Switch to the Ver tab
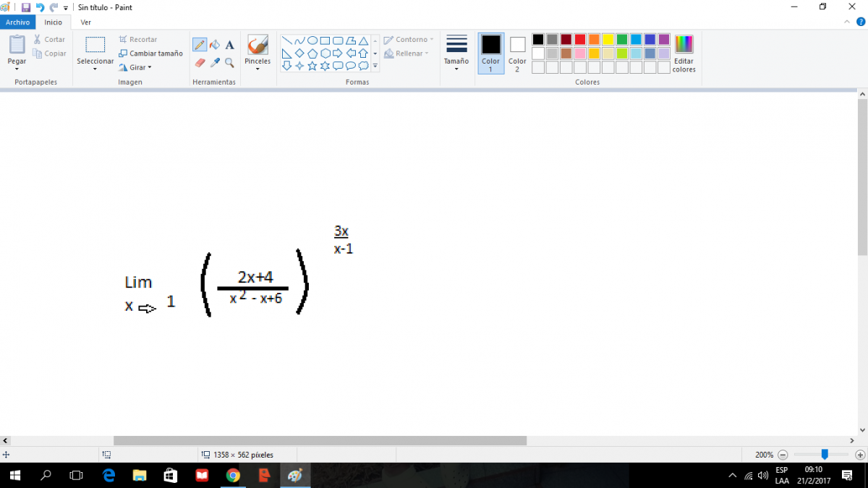This screenshot has height=488, width=868. (x=85, y=22)
